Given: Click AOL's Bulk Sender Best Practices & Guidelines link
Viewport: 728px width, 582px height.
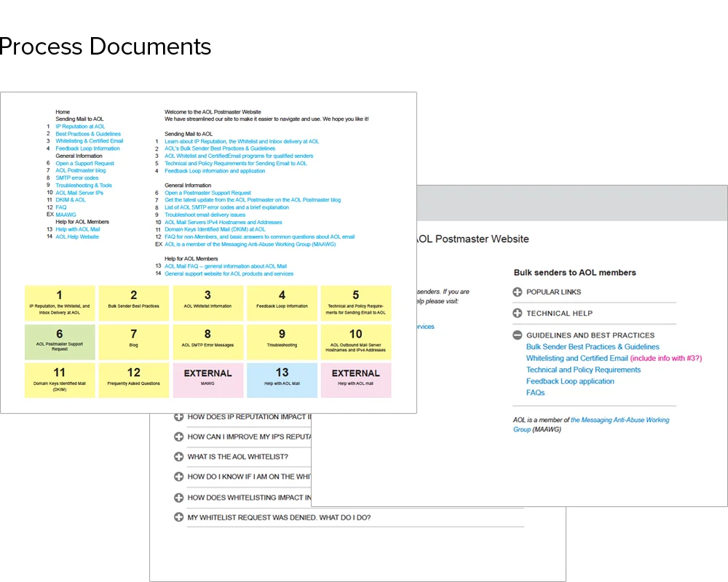Looking at the screenshot, I should pos(220,148).
